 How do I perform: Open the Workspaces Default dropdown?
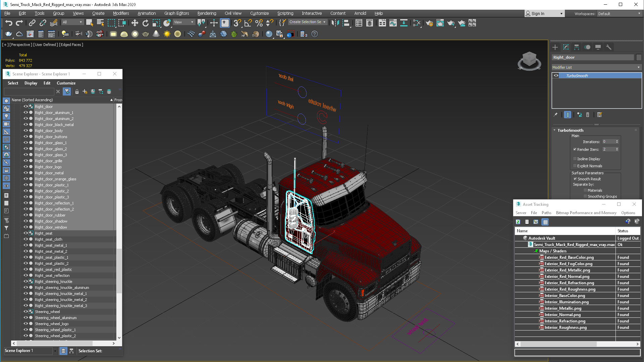pos(619,14)
